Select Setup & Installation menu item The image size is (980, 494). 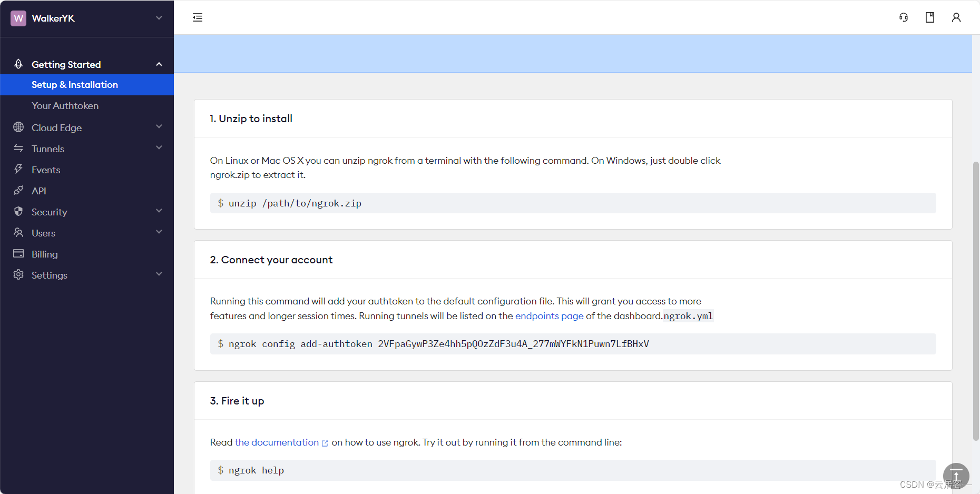[87, 85]
